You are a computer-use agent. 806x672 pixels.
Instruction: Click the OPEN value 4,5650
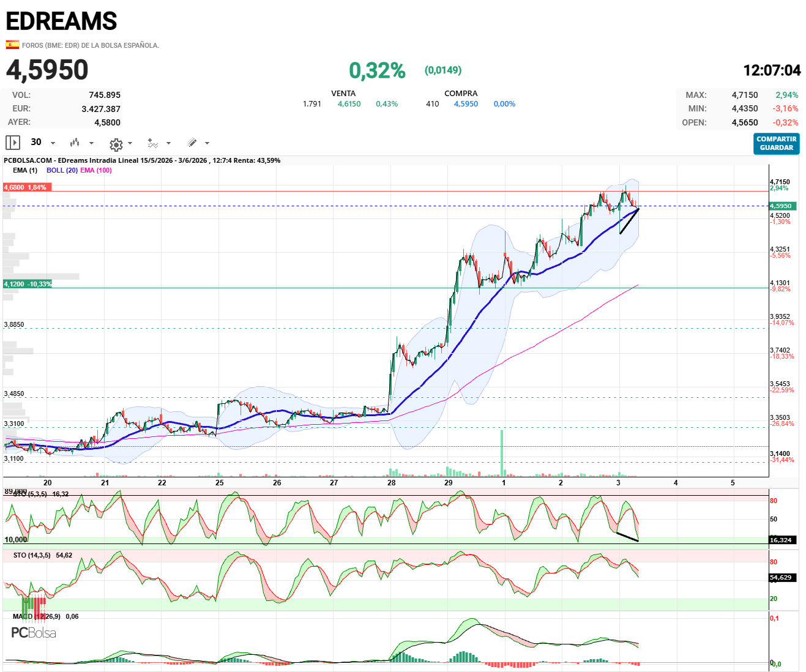click(745, 122)
